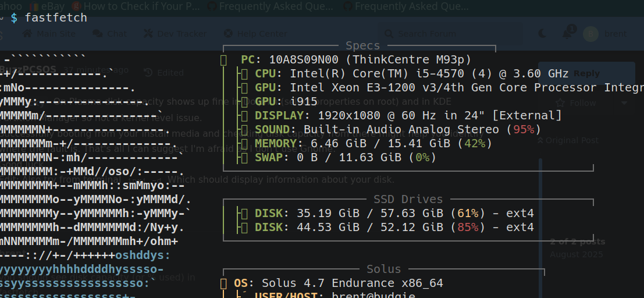Click the tools icon beside Dev Tracker
Screen dimensions: 644x298
pyautogui.click(x=148, y=34)
